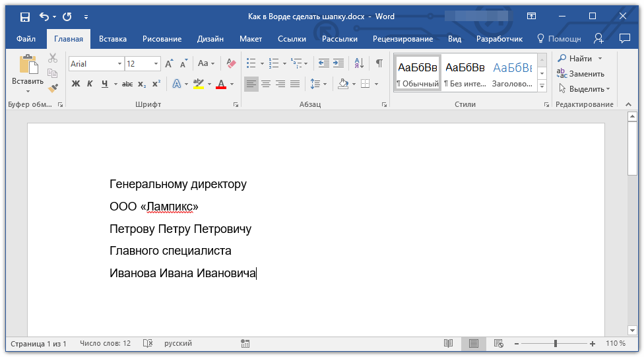
Task: Collapse the ribbon with the chevron
Action: pyautogui.click(x=628, y=104)
